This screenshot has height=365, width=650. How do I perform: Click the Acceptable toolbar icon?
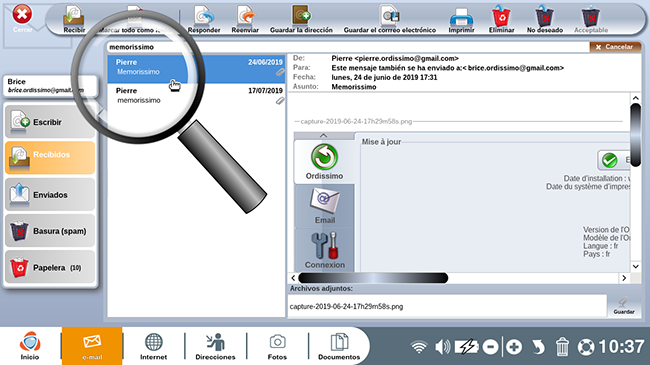591,19
